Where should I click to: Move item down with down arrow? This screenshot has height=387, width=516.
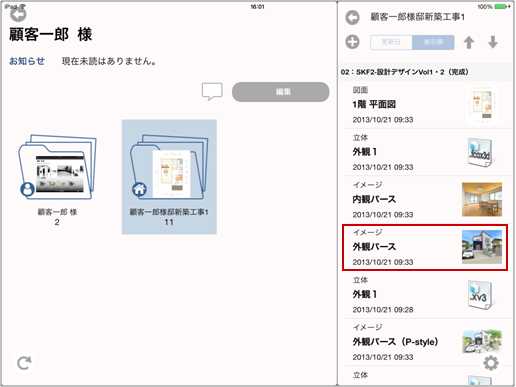[x=493, y=42]
